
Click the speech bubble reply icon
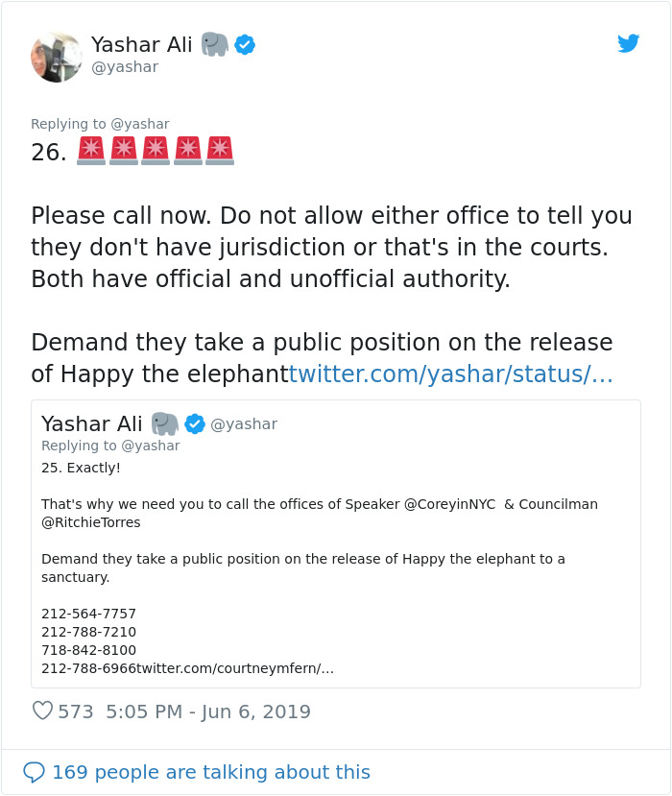36,772
